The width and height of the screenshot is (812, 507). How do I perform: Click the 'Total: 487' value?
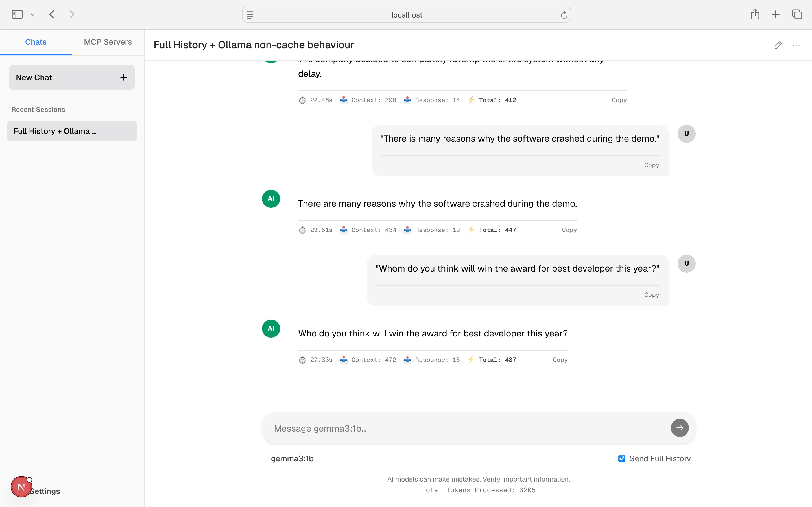point(497,360)
